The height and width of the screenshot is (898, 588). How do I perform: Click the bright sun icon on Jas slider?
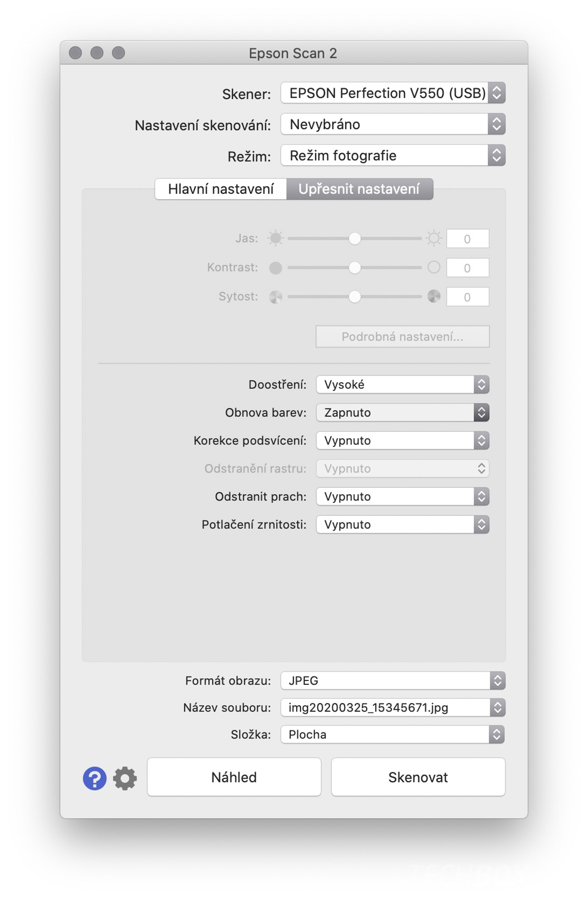pos(434,238)
